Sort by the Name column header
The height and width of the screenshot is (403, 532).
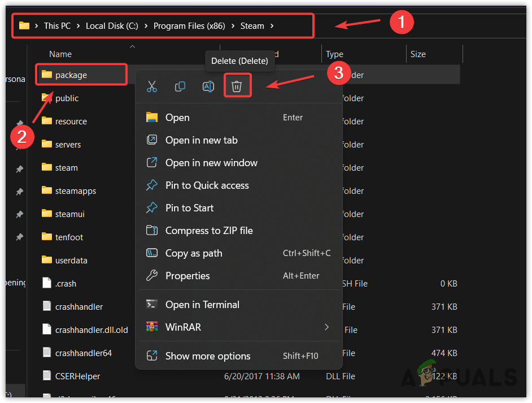point(60,54)
